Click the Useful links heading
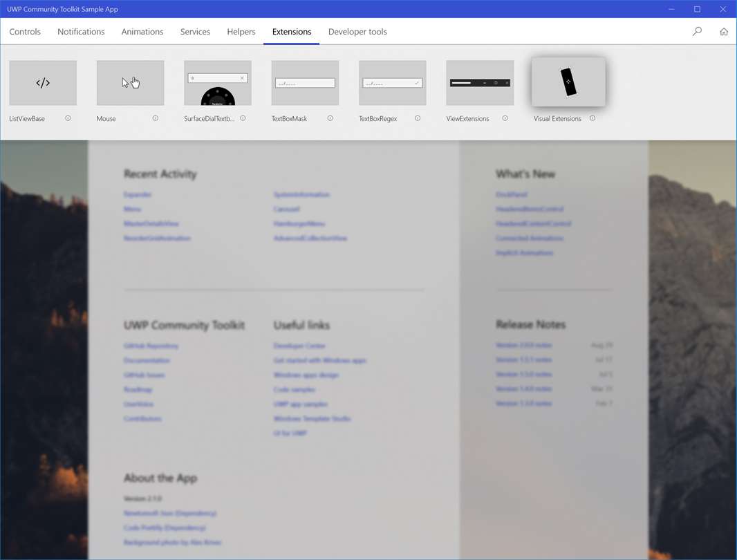The width and height of the screenshot is (737, 560). pos(301,325)
